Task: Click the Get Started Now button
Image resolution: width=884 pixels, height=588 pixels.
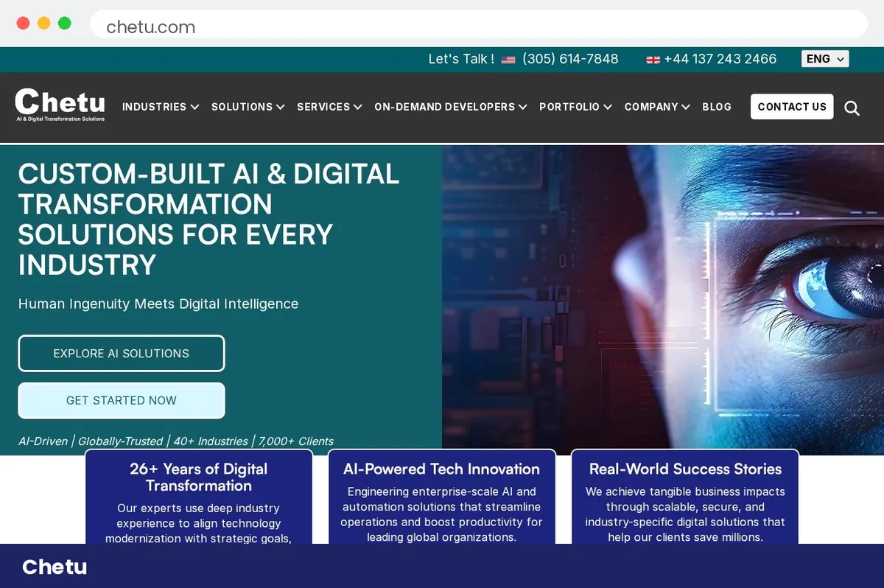Action: pyautogui.click(x=122, y=401)
